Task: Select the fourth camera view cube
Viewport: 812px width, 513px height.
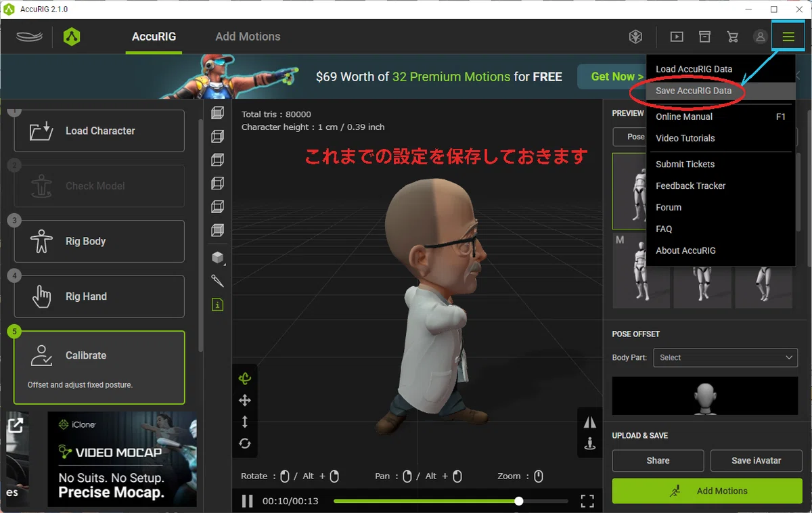Action: pyautogui.click(x=217, y=183)
